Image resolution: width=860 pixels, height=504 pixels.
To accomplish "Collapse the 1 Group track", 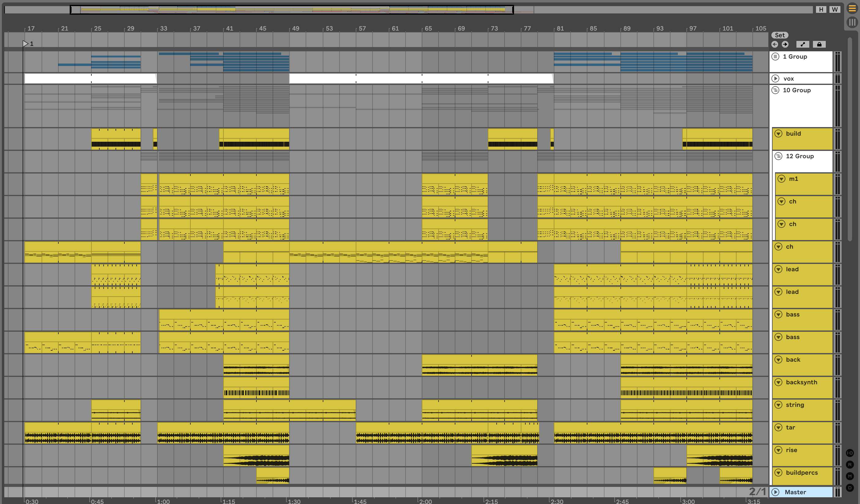I will [775, 57].
